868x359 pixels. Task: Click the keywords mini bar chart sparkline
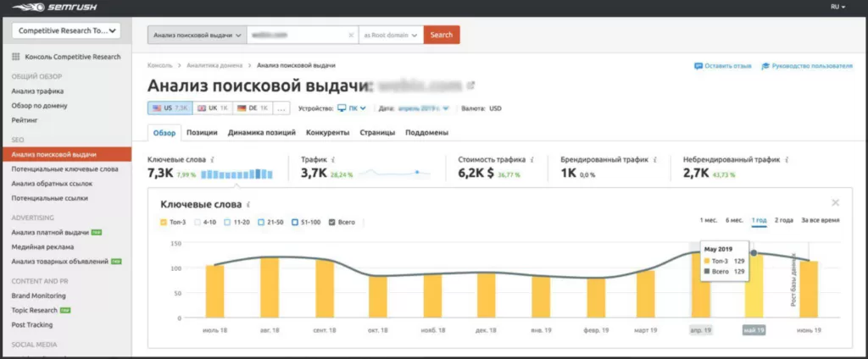coord(237,174)
